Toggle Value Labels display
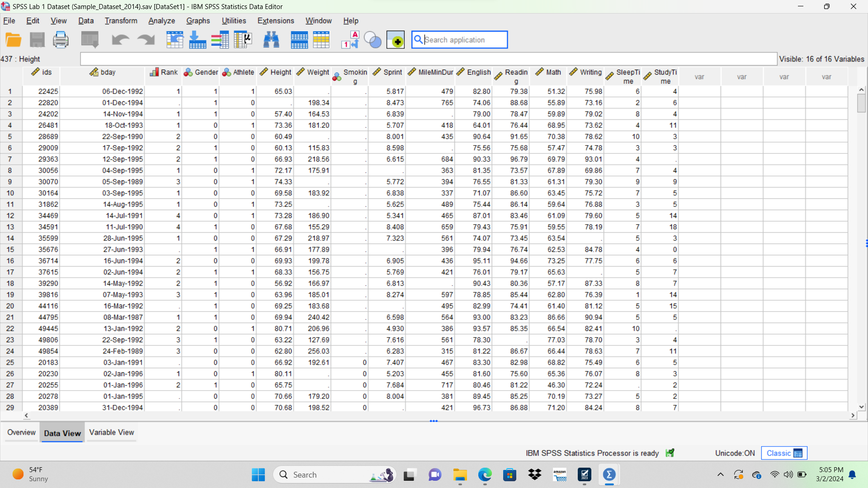 coord(350,39)
